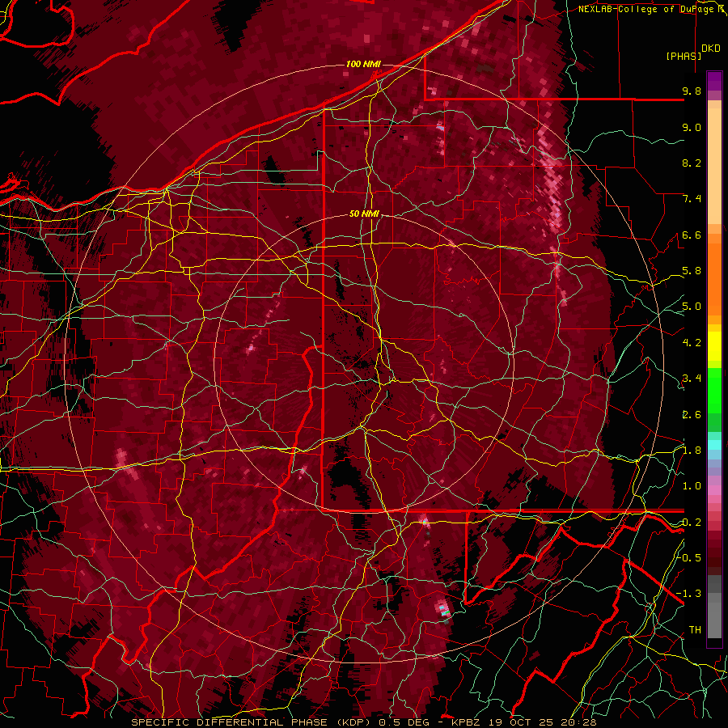Image resolution: width=728 pixels, height=728 pixels.
Task: Click the 4.2 value on the scale
Action: [692, 343]
